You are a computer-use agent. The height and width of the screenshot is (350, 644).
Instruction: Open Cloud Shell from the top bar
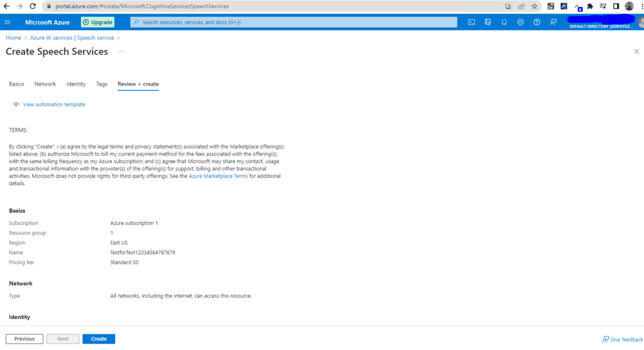(x=472, y=22)
